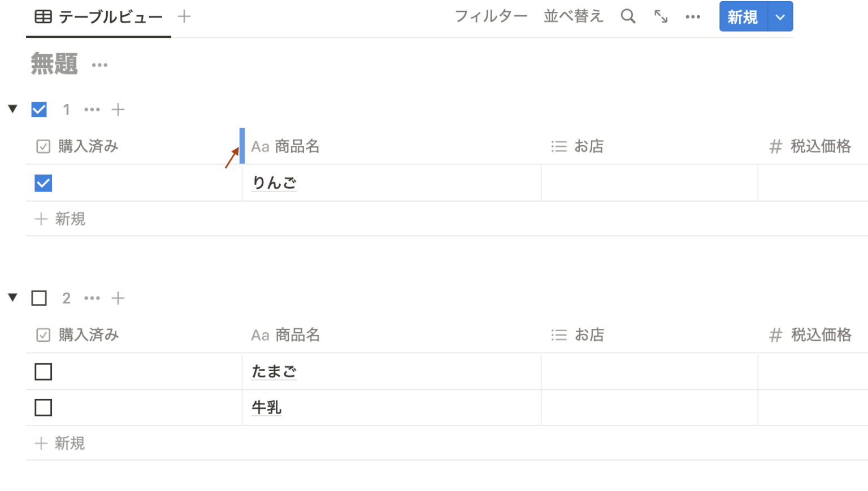Check 購入済み for たまご row
The image size is (868, 491).
[43, 372]
